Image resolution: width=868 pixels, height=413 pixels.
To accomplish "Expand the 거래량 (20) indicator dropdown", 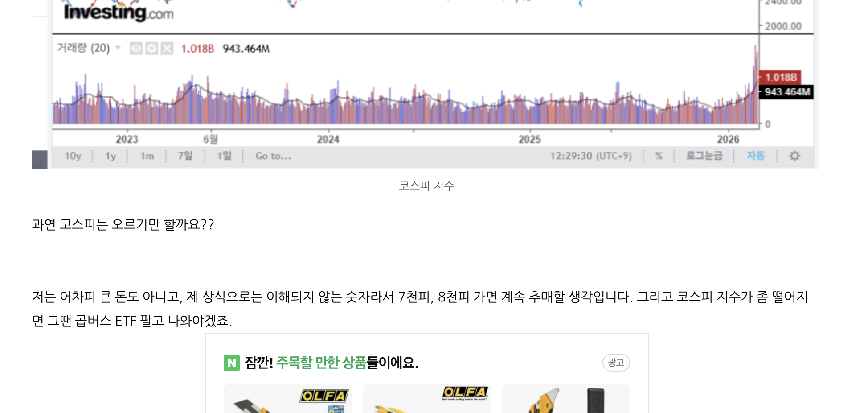I will pos(118,49).
